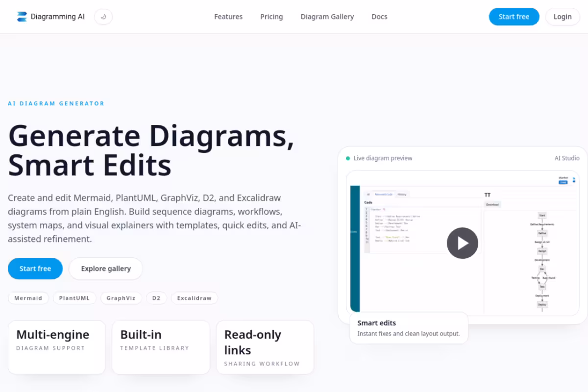588x392 pixels.
Task: Click the 'AI Studio' label on the preview
Action: (x=567, y=158)
